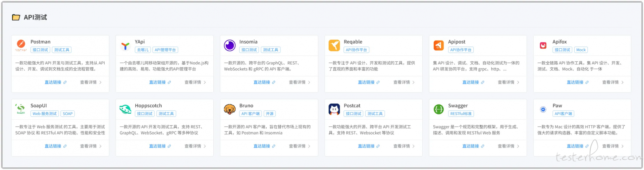View Apifox details via 查看详情
This screenshot has height=170, width=644.
coord(613,82)
